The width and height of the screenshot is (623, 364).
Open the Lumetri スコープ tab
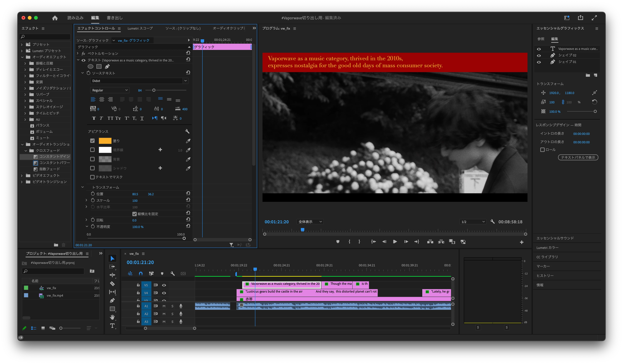coord(140,28)
